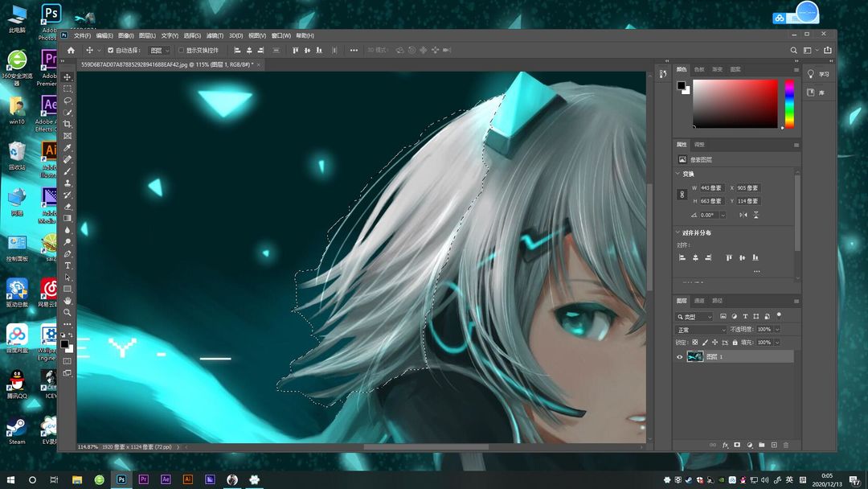Enable the 显示变换控件 checkbox
The width and height of the screenshot is (868, 489).
click(x=181, y=51)
